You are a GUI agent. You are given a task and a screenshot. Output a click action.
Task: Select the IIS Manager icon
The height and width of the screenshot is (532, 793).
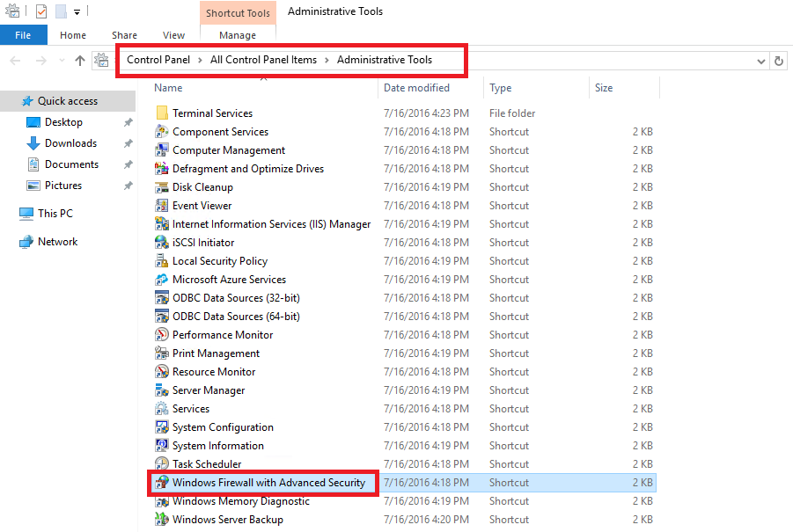coord(162,224)
